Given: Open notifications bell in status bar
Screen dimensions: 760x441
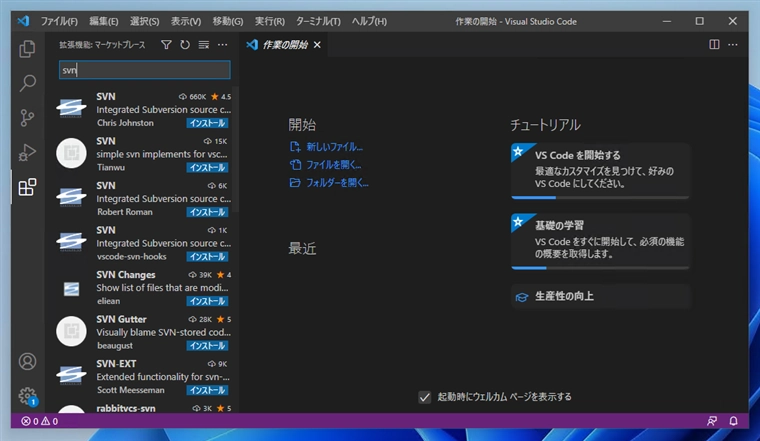Looking at the screenshot, I should 733,421.
